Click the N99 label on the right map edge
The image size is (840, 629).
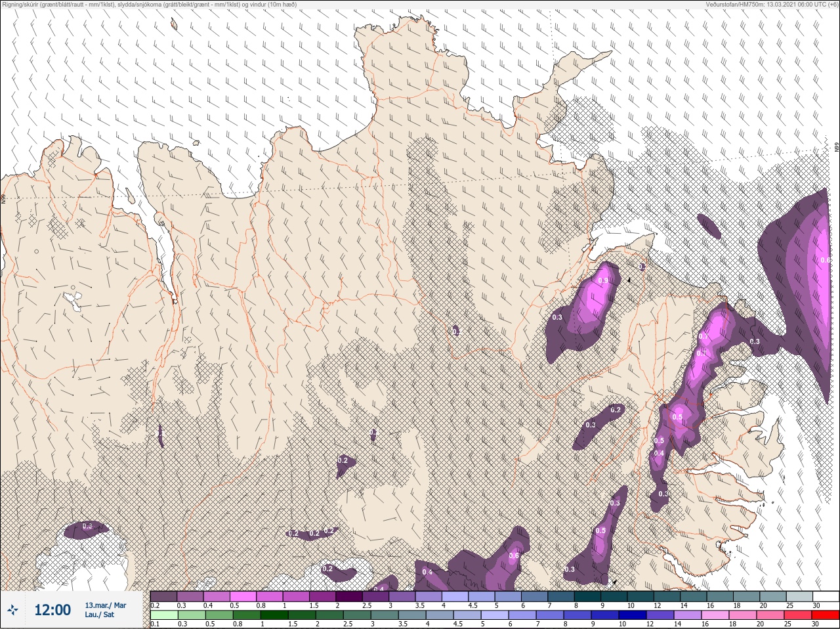(837, 148)
